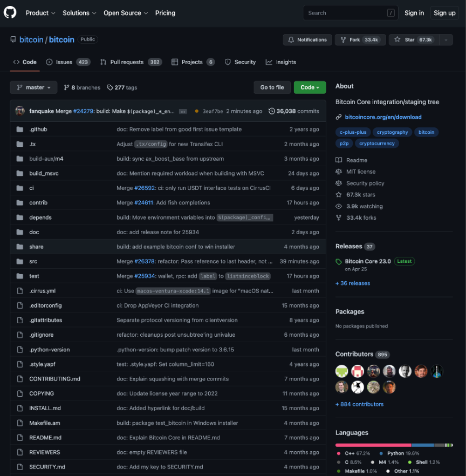Open the contrib folder
The height and width of the screenshot is (476, 466).
point(38,203)
